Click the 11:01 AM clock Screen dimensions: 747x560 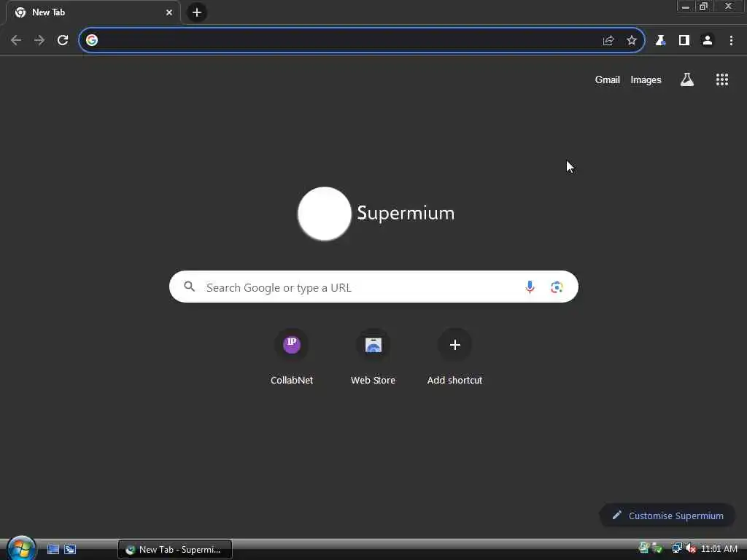pos(719,548)
